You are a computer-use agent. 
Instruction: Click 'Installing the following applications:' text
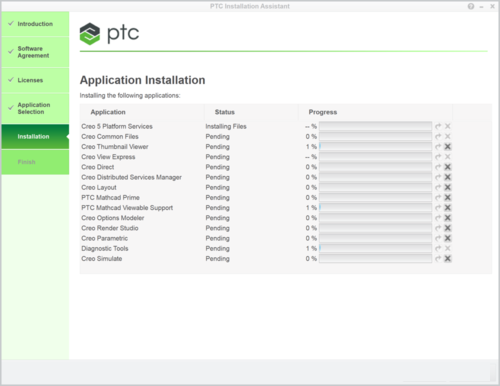pos(130,96)
